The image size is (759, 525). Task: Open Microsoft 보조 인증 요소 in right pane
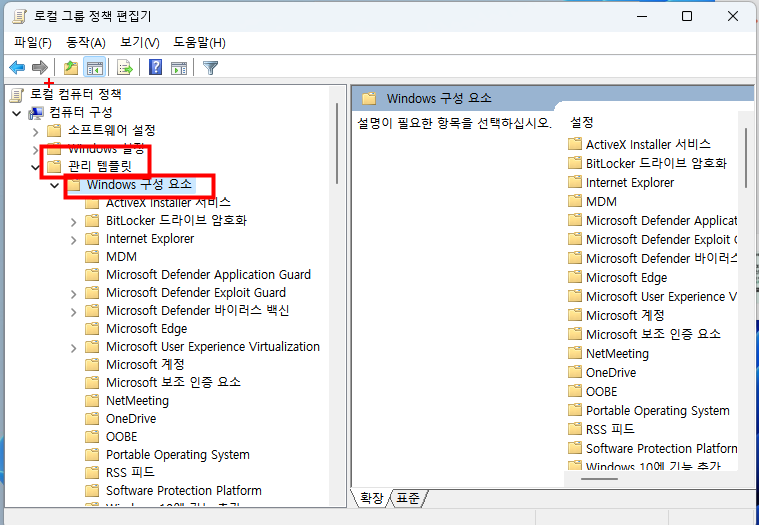click(x=653, y=335)
